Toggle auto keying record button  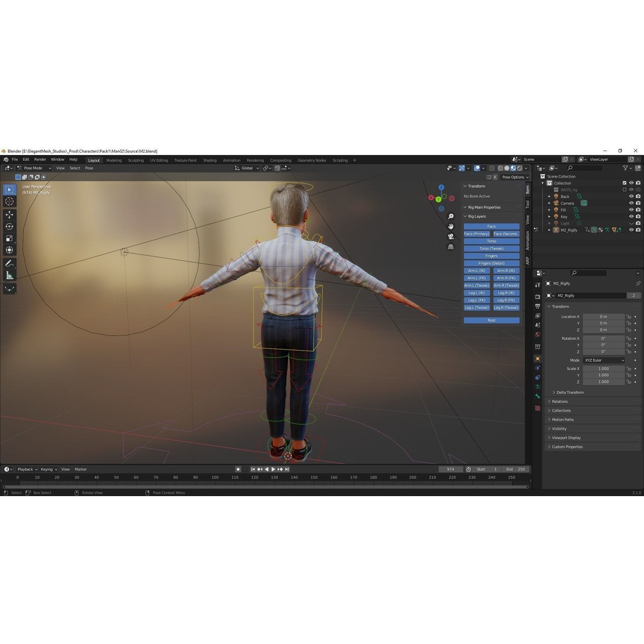pos(238,469)
